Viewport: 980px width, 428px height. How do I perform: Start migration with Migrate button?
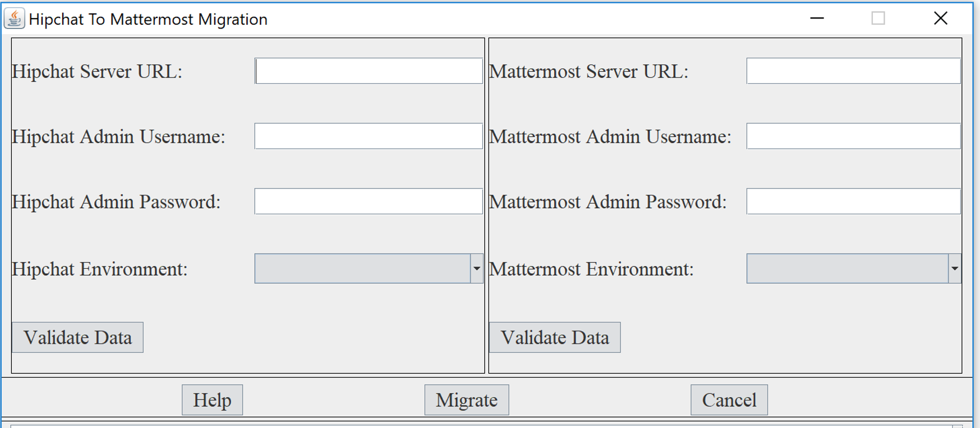pyautogui.click(x=467, y=400)
